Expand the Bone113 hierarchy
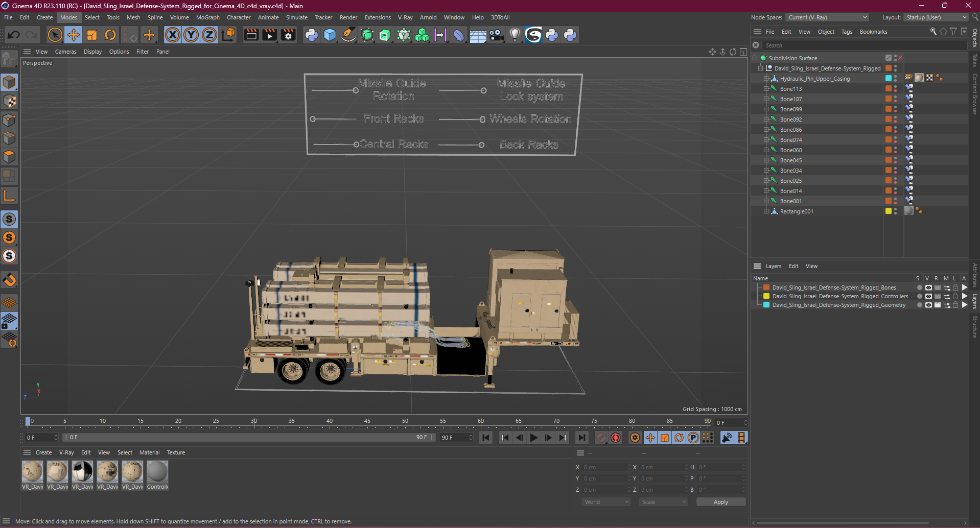The image size is (980, 528). click(766, 89)
